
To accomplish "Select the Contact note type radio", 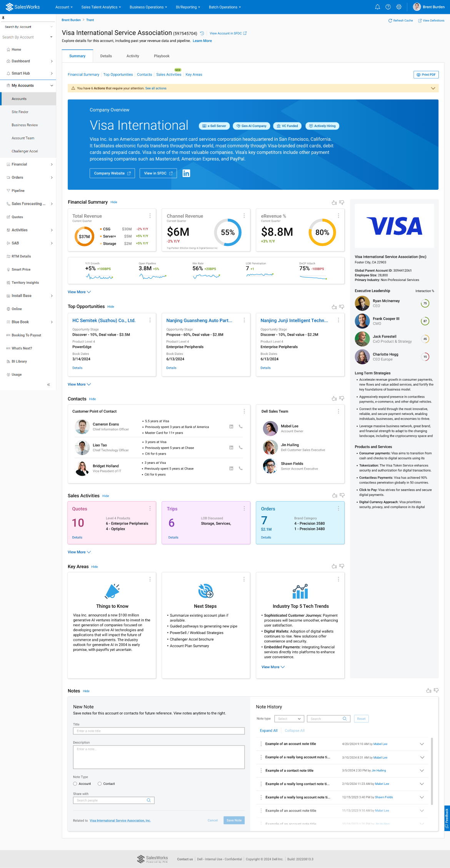I will pyautogui.click(x=100, y=784).
